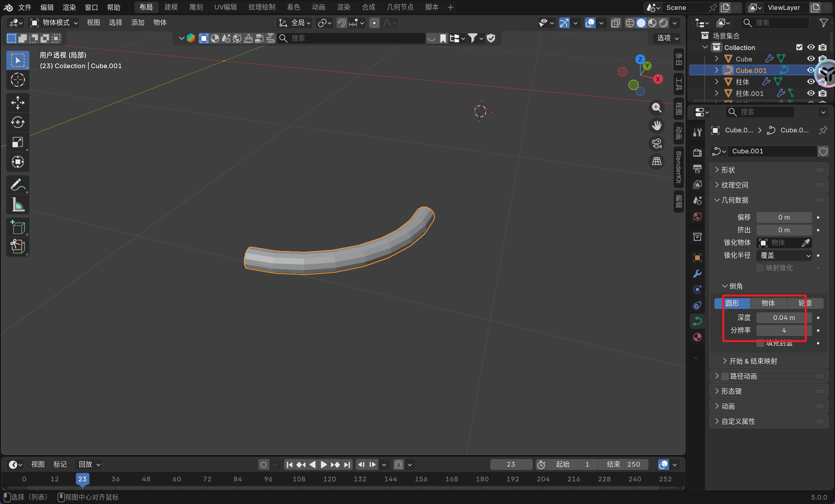
Task: Pick the Add Cube tool
Action: tap(17, 228)
